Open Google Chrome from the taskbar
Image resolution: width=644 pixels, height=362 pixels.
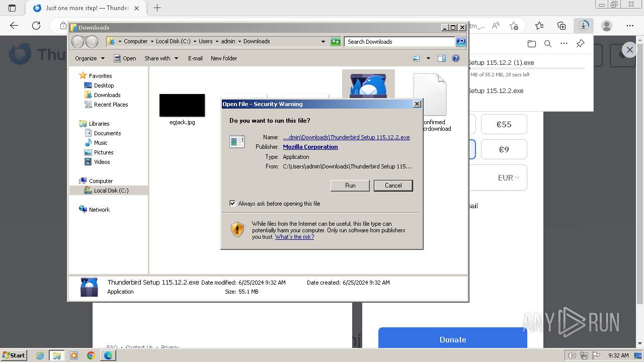pos(91,355)
